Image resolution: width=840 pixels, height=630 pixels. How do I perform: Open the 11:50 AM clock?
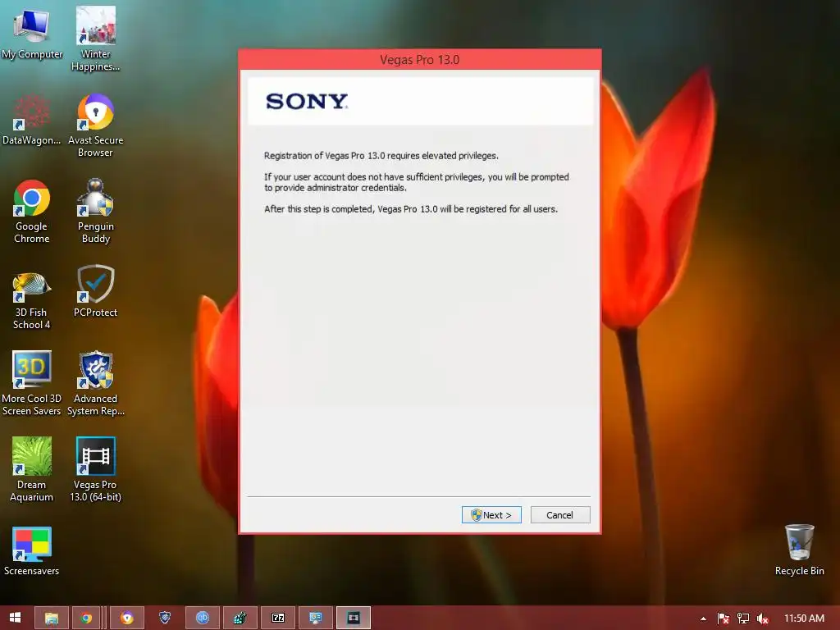tap(804, 619)
